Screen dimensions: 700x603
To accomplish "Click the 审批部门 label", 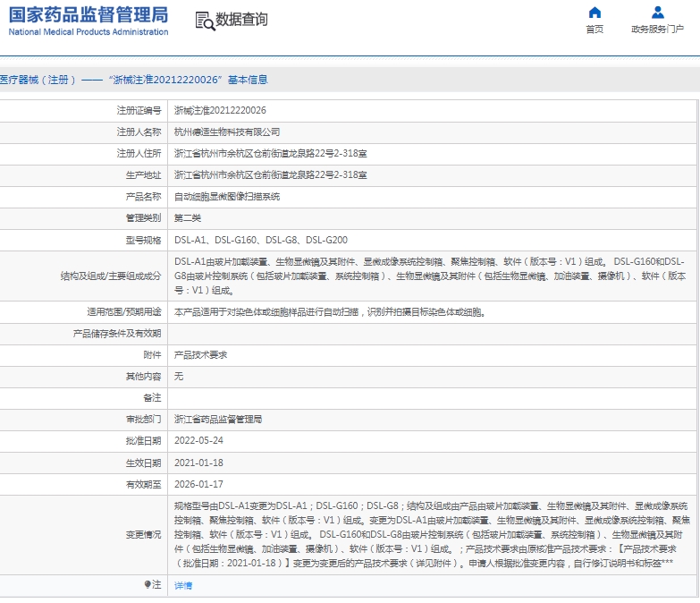I will (x=143, y=420).
